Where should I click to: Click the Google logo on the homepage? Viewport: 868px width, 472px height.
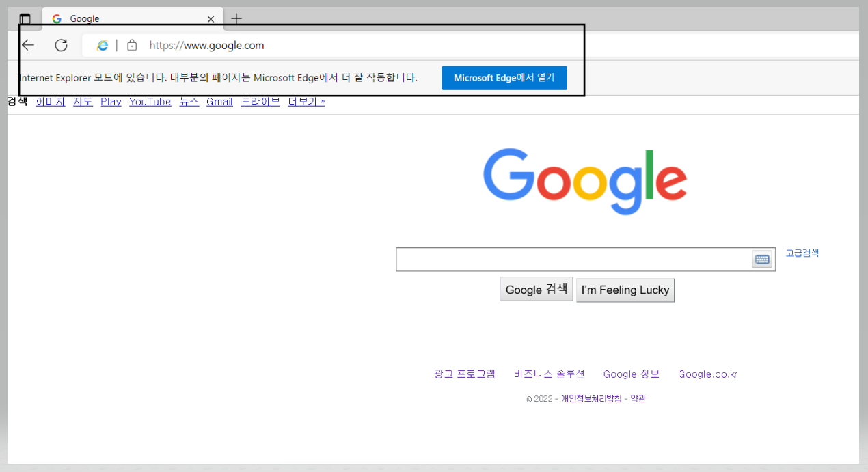585,180
